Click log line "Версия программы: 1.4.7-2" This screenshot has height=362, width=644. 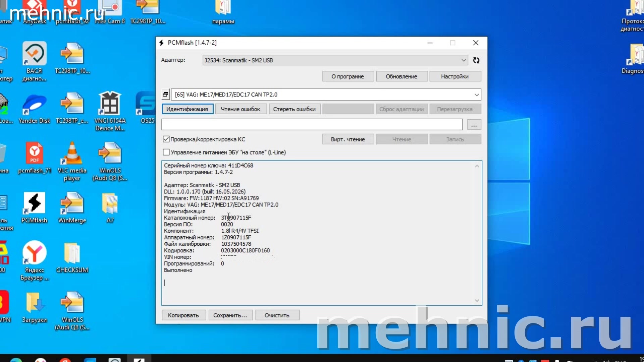click(x=198, y=172)
